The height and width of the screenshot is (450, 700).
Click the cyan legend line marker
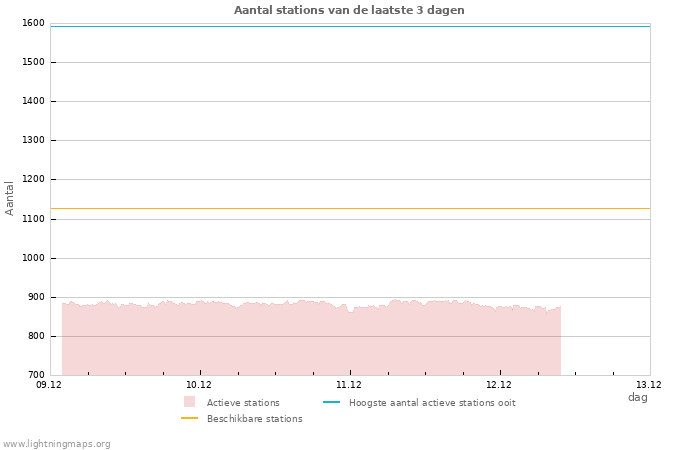[x=331, y=402]
